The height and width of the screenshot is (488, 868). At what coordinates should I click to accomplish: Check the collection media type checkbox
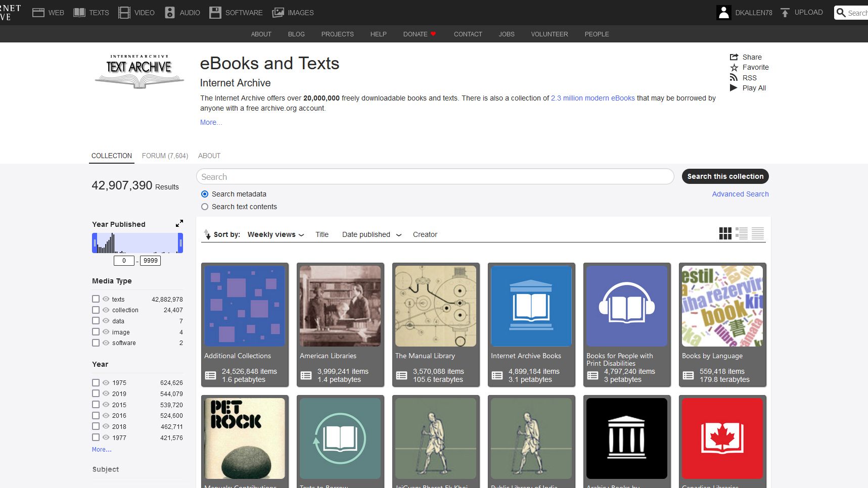pos(96,310)
